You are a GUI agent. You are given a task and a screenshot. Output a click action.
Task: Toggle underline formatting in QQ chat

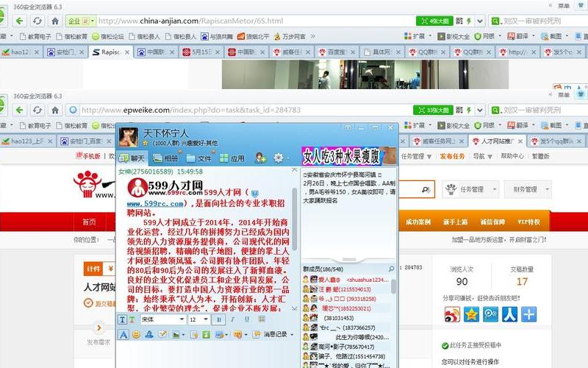[x=247, y=319]
